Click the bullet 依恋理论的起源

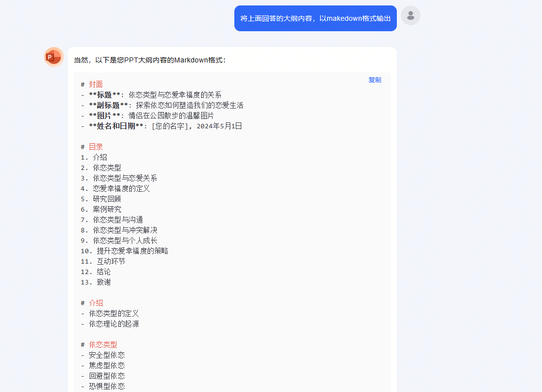(110, 324)
